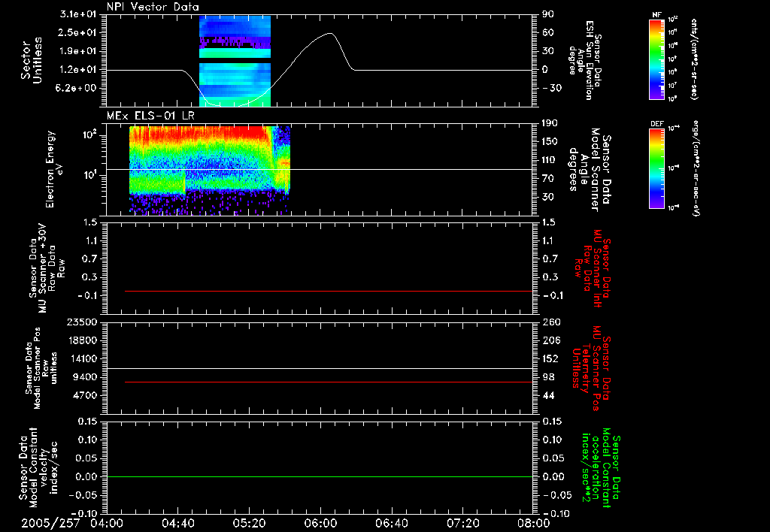The height and width of the screenshot is (532, 770).
Task: Click the Sector Unitless axis label
Action: click(32, 60)
